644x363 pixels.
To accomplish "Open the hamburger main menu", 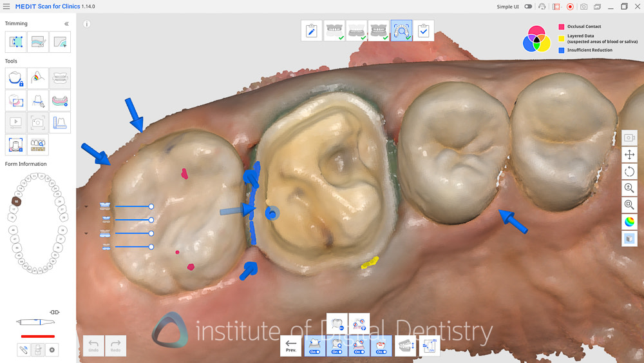I will (6, 6).
